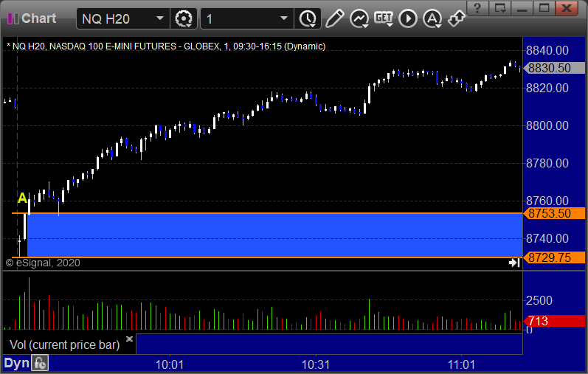The width and height of the screenshot is (588, 374).
Task: Click the red 713 volume value label
Action: (554, 321)
